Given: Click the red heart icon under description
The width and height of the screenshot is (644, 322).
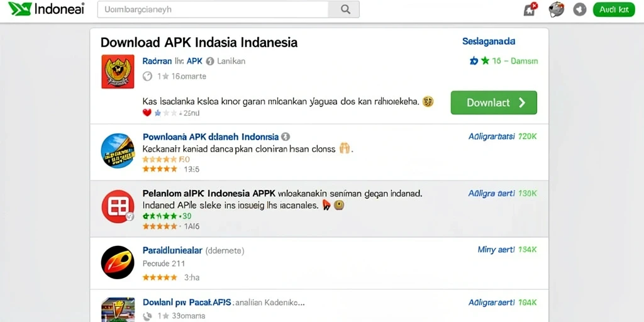Looking at the screenshot, I should pyautogui.click(x=147, y=113).
